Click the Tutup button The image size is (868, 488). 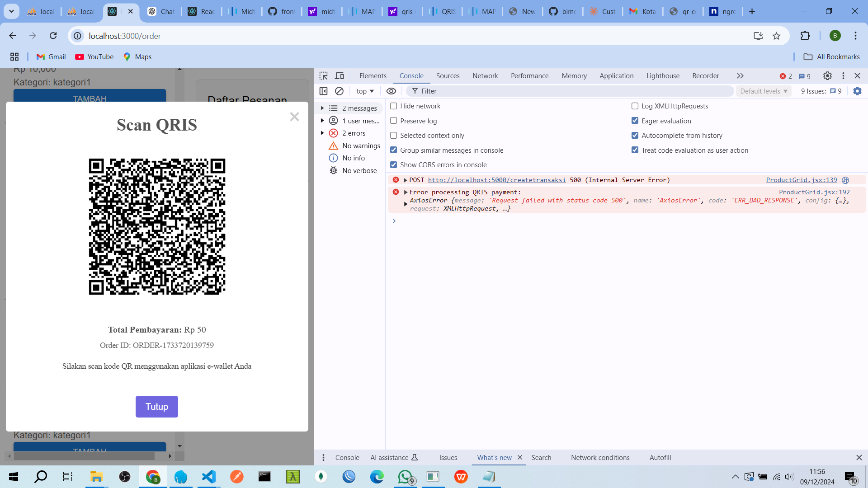(157, 407)
